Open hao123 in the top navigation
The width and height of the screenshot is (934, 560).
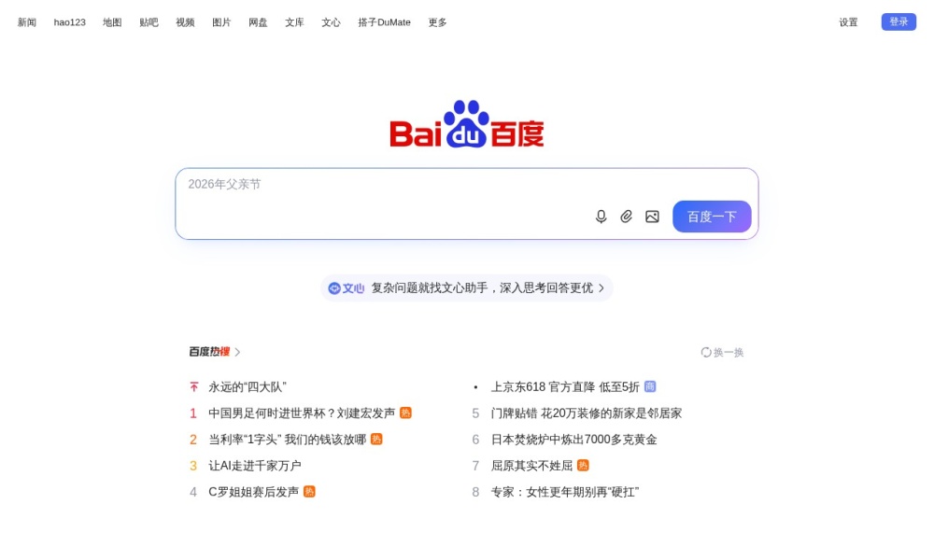pyautogui.click(x=70, y=22)
